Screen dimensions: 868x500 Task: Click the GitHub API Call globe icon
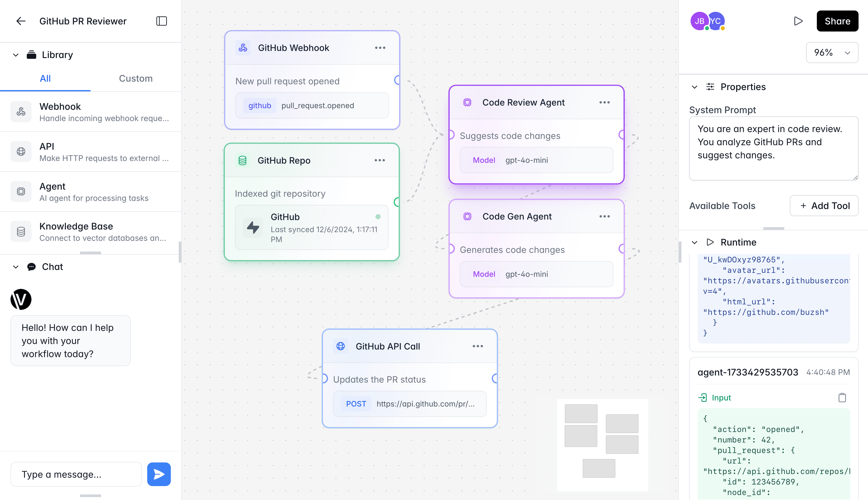340,346
